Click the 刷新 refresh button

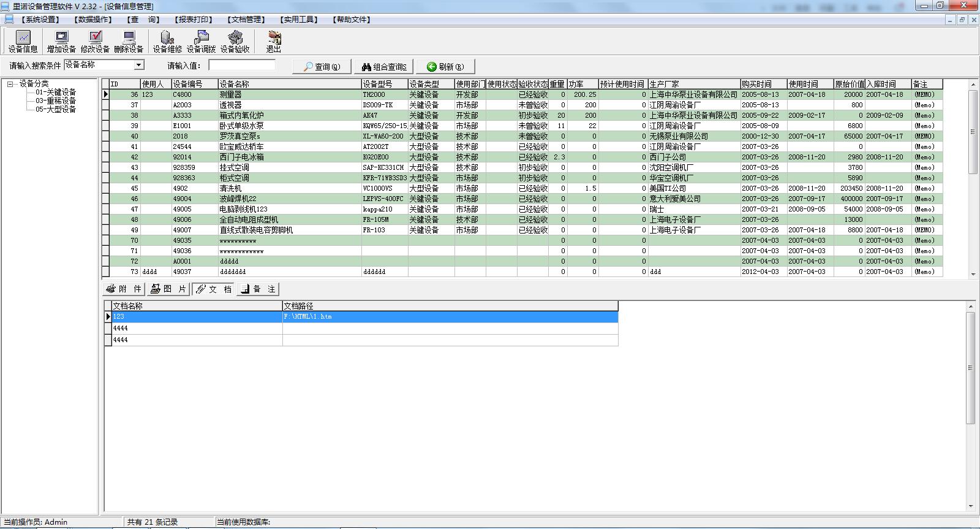tap(445, 67)
